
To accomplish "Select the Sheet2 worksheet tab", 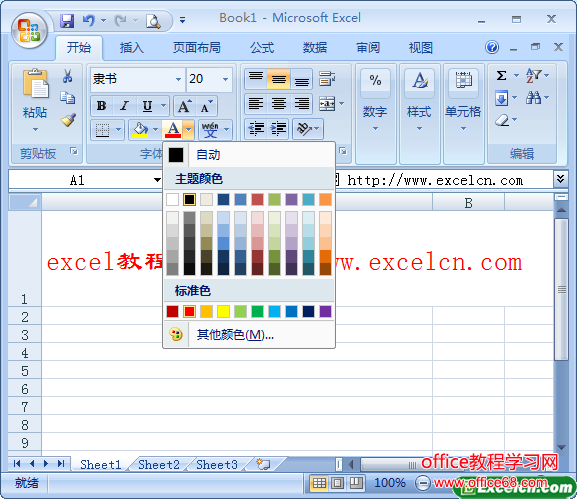I will tap(159, 465).
